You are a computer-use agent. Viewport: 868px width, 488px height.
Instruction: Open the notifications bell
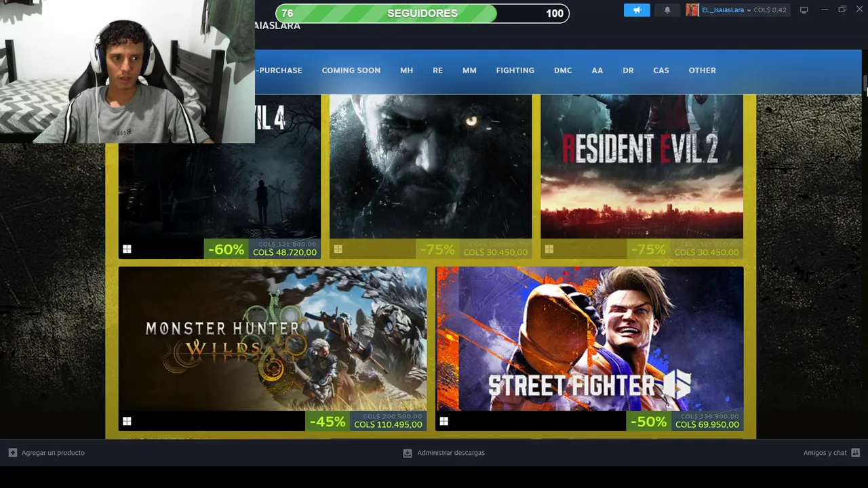click(x=667, y=10)
